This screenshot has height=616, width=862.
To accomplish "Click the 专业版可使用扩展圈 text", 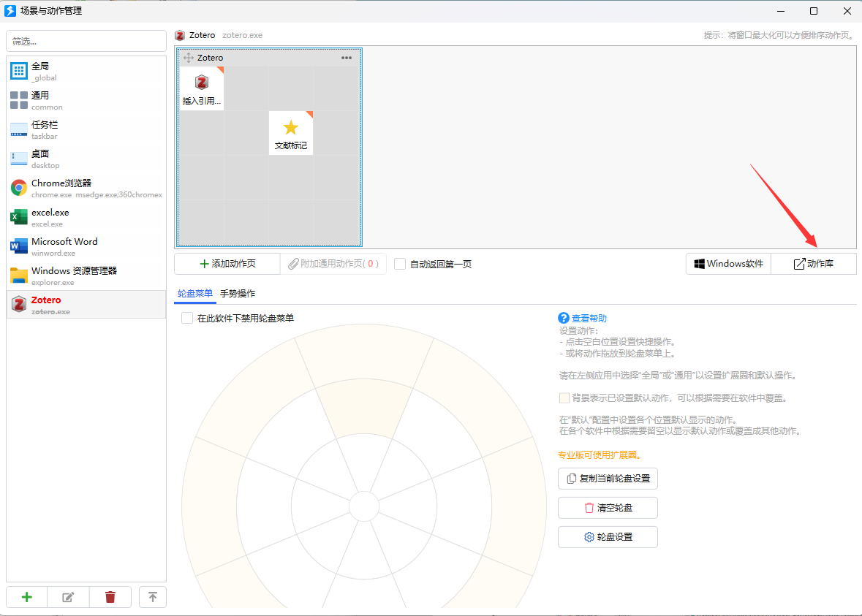I will (600, 455).
